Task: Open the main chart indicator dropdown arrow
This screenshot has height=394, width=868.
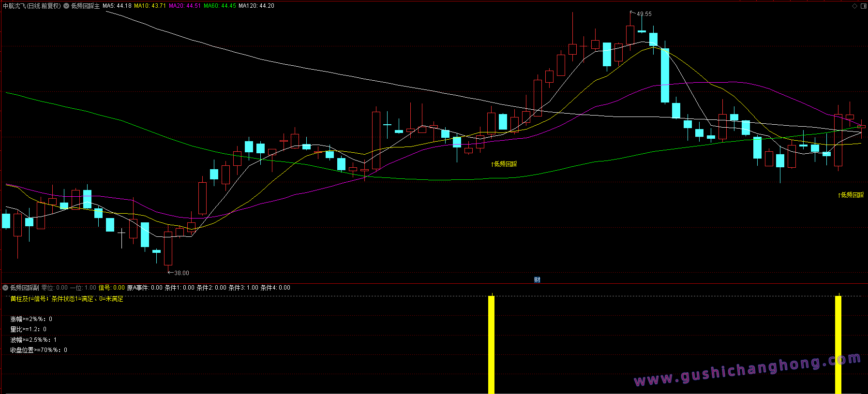Action: (x=66, y=6)
